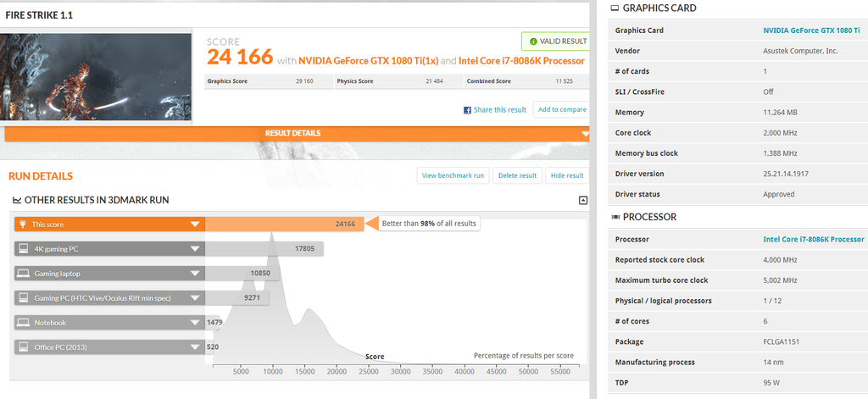Click the Fire Strike benchmark thumbnail image
The height and width of the screenshot is (399, 868).
(95, 77)
